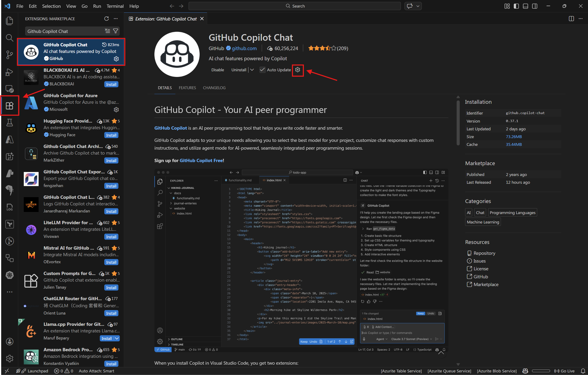The width and height of the screenshot is (588, 375).
Task: Open Accounts icon in activity bar
Action: click(x=9, y=341)
